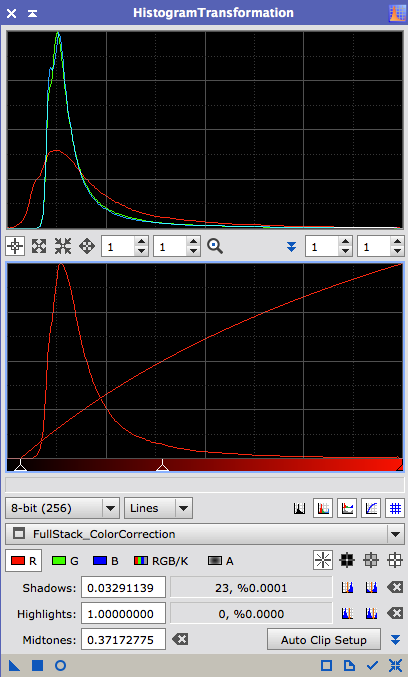Click the blue checkmark track view icon

(x=372, y=665)
